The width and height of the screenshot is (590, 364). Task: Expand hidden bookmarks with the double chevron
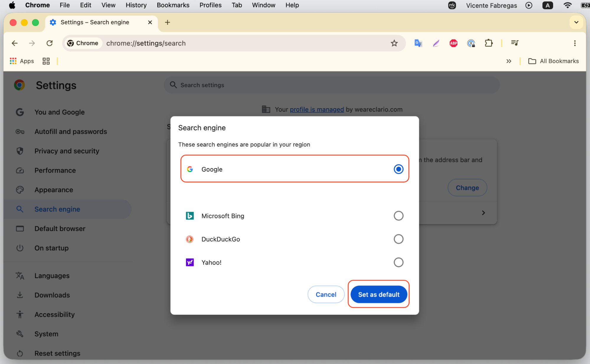click(509, 61)
